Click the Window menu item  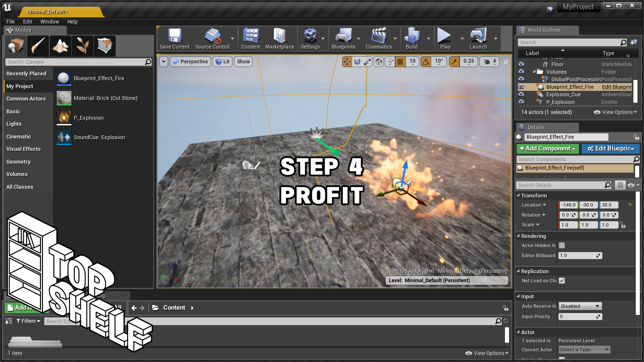[49, 21]
